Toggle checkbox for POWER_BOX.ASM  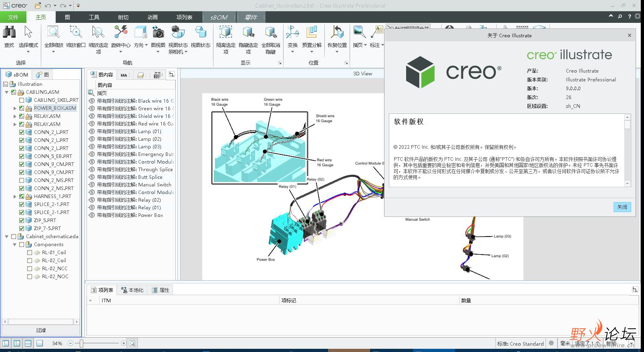pos(22,108)
